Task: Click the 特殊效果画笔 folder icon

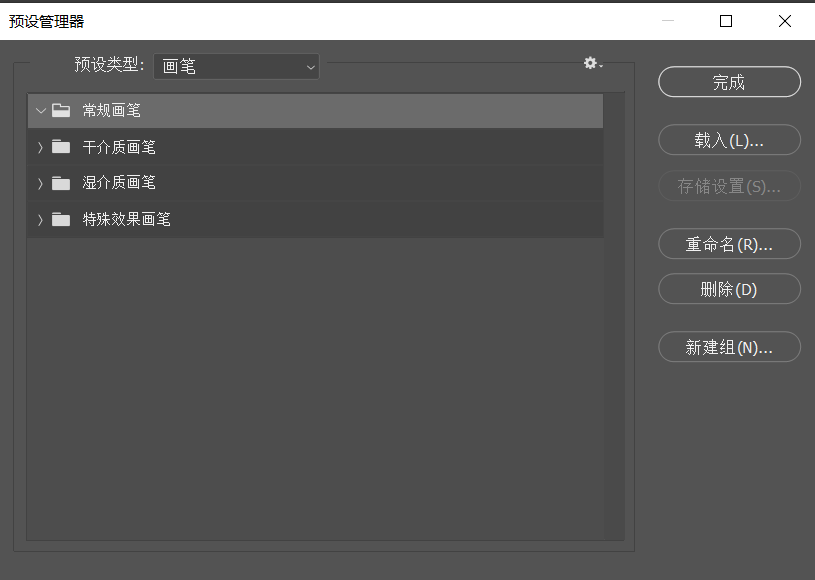Action: pos(61,219)
